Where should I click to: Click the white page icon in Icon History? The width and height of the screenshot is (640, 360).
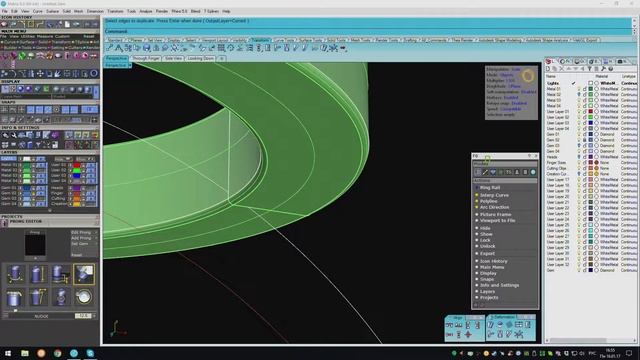pos(67,24)
